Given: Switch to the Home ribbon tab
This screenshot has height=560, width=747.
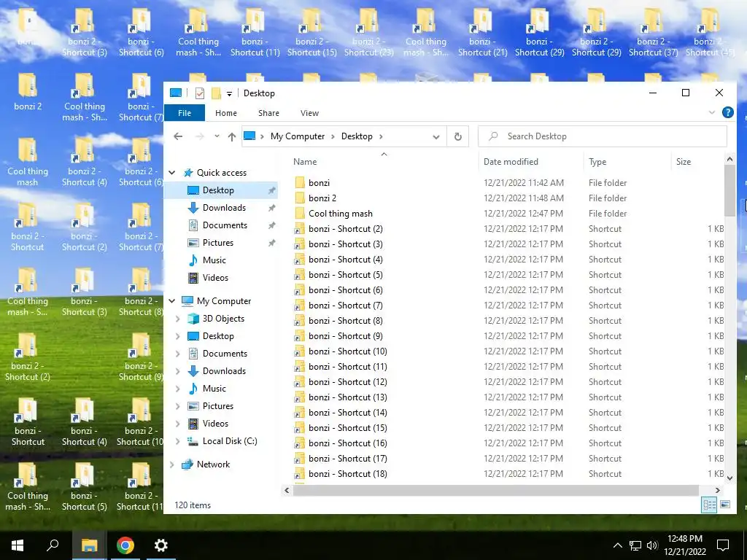Looking at the screenshot, I should tap(226, 113).
